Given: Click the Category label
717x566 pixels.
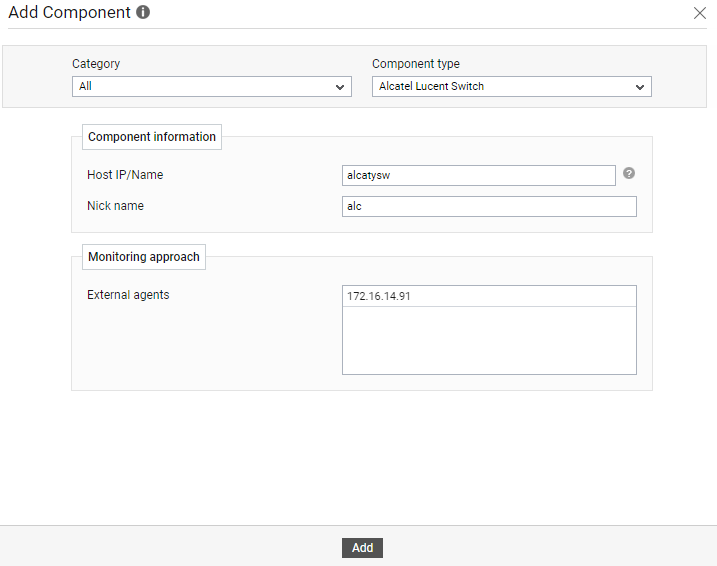Looking at the screenshot, I should pyautogui.click(x=96, y=64).
